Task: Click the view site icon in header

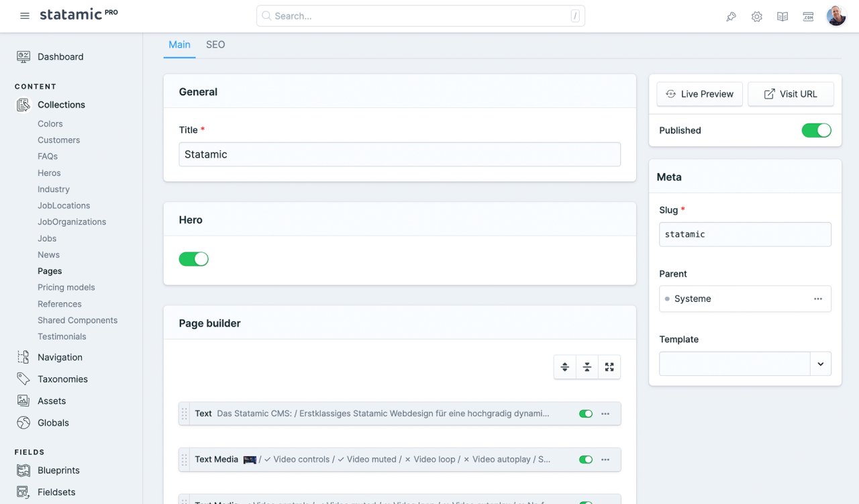Action: coord(808,17)
